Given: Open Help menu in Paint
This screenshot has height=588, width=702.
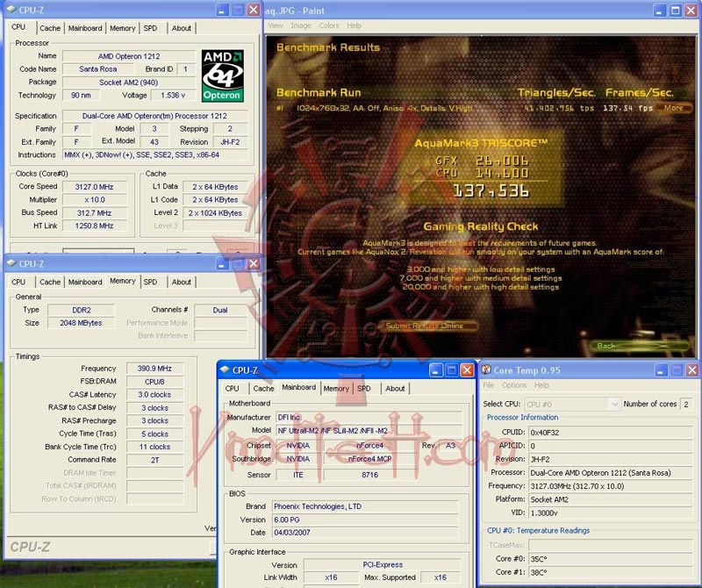Looking at the screenshot, I should tap(355, 25).
